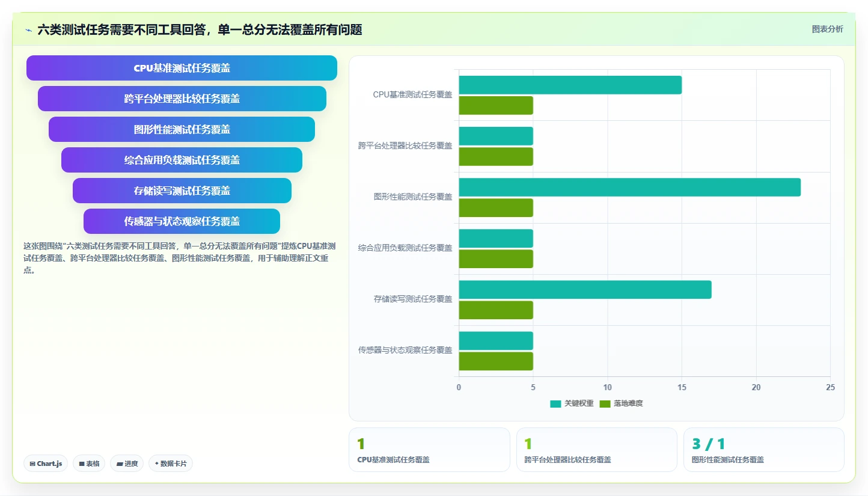Select the 传感器与状态观察任务覆盖 funnel bar
The image size is (868, 496).
coord(182,221)
